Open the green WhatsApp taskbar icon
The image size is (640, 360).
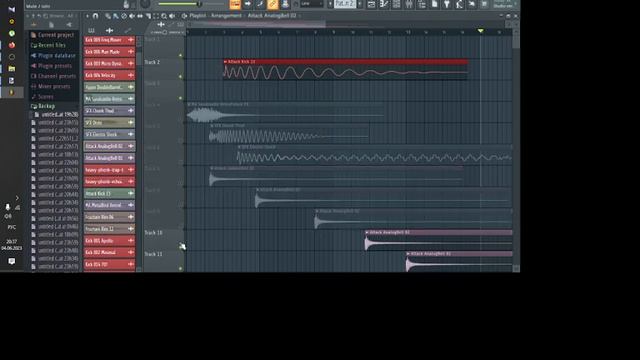coord(12,33)
